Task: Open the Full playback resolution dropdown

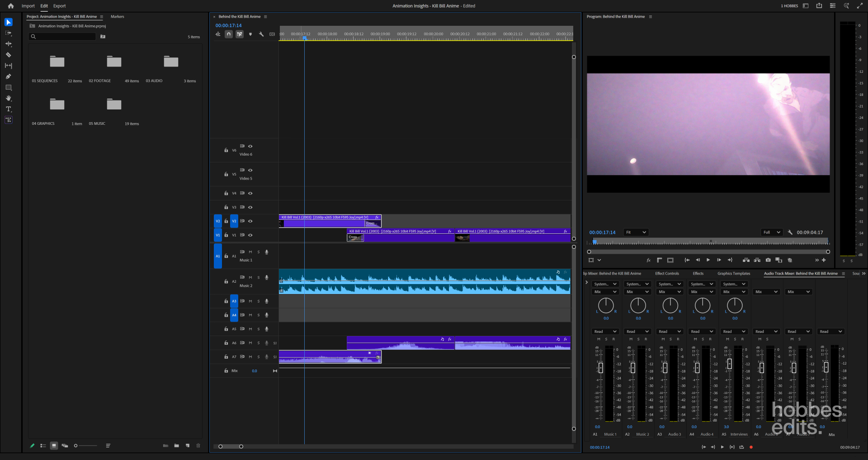Action: click(x=773, y=232)
